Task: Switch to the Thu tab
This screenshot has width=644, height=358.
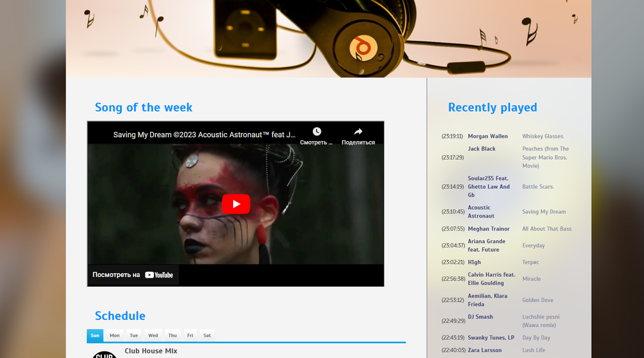Action: [173, 335]
